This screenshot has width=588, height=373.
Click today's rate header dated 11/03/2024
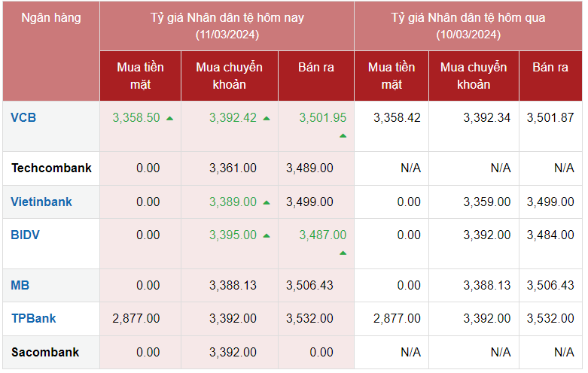pyautogui.click(x=227, y=25)
